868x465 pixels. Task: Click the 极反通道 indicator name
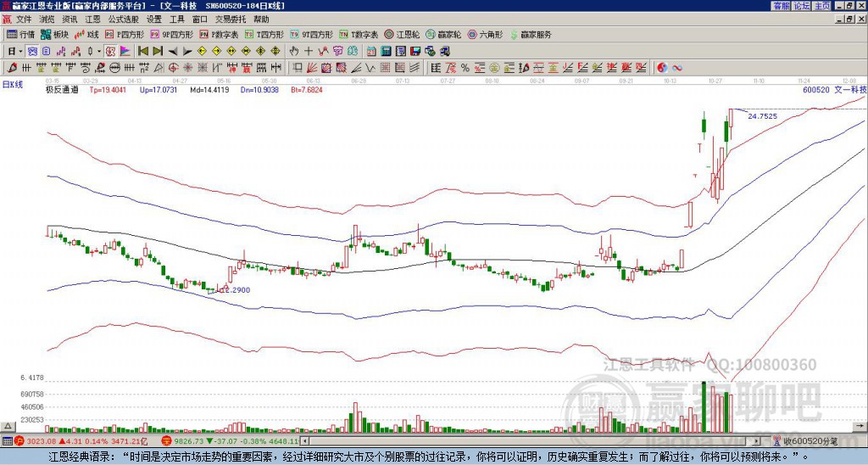tap(62, 89)
